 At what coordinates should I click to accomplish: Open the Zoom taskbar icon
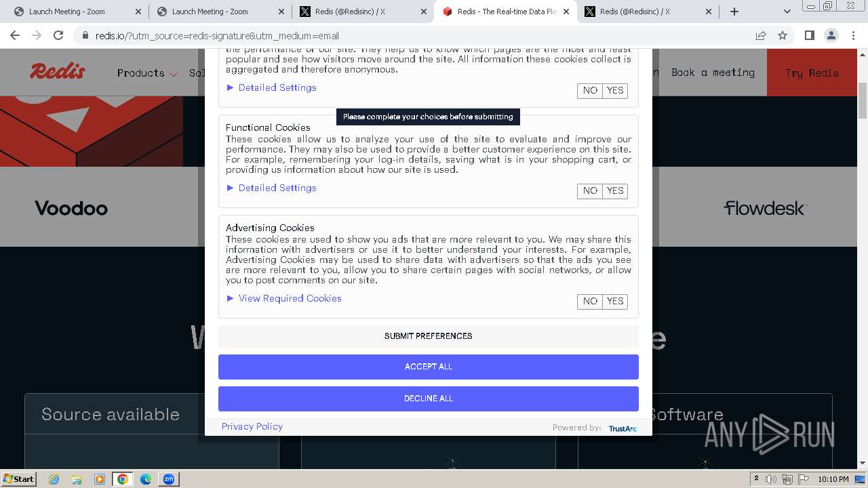click(168, 479)
